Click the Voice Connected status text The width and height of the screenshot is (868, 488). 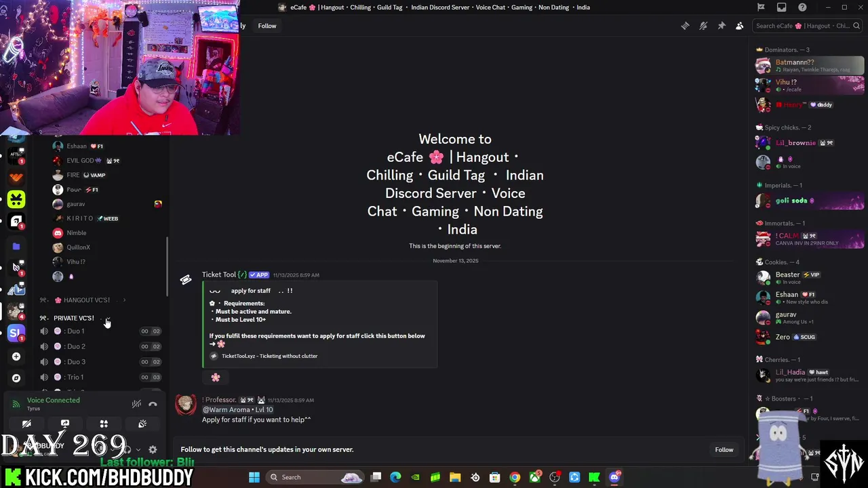[53, 401]
